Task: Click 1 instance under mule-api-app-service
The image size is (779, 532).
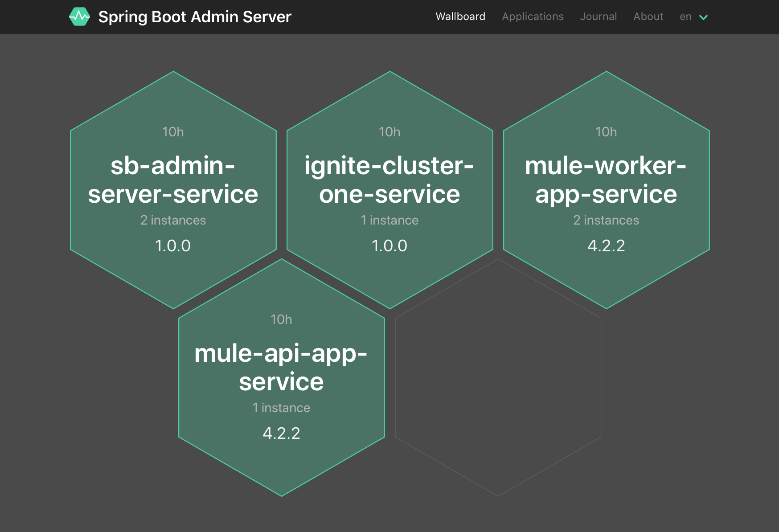Action: pyautogui.click(x=281, y=408)
